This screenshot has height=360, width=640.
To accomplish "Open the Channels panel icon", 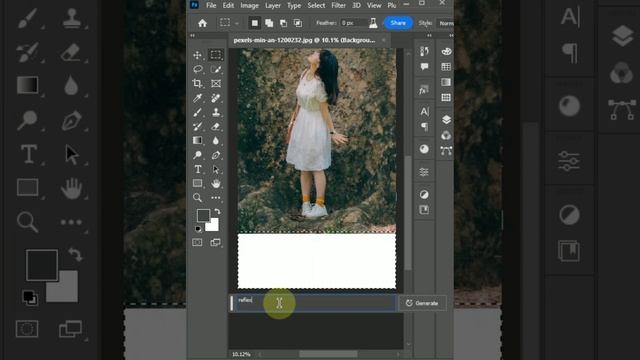I will 446,135.
